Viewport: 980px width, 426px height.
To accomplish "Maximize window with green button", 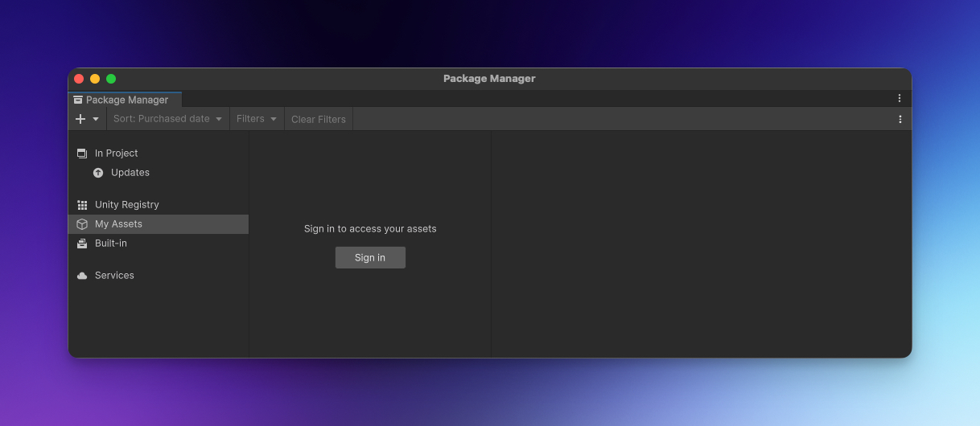I will point(111,79).
